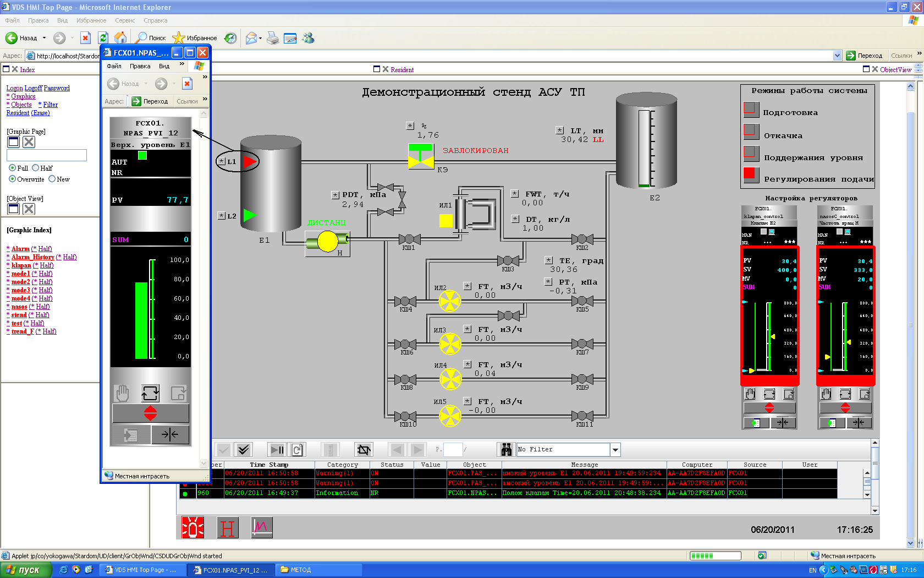Screen dimensions: 924x578
Task: Click the red up-down control under the klapan_control faceplate
Action: (x=769, y=408)
